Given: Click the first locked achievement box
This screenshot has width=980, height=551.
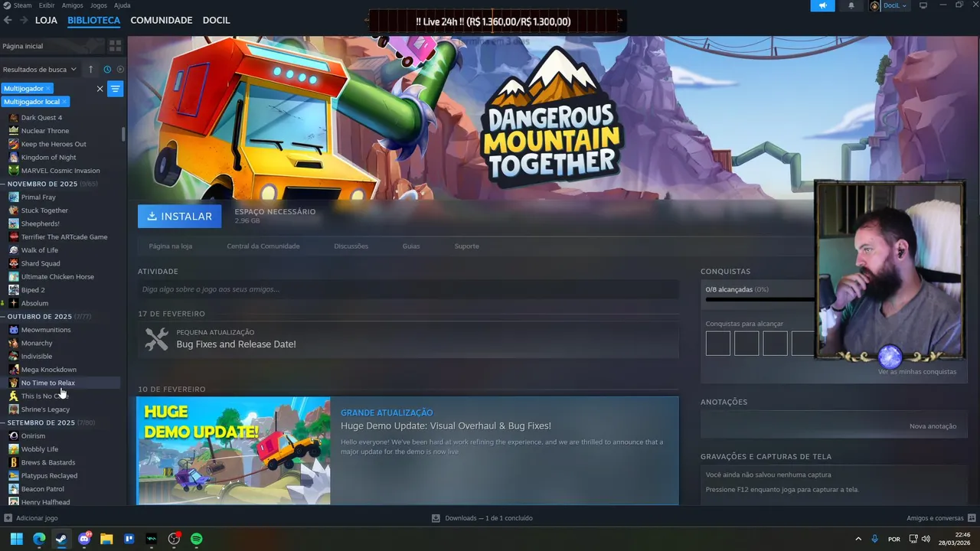Looking at the screenshot, I should tap(718, 343).
